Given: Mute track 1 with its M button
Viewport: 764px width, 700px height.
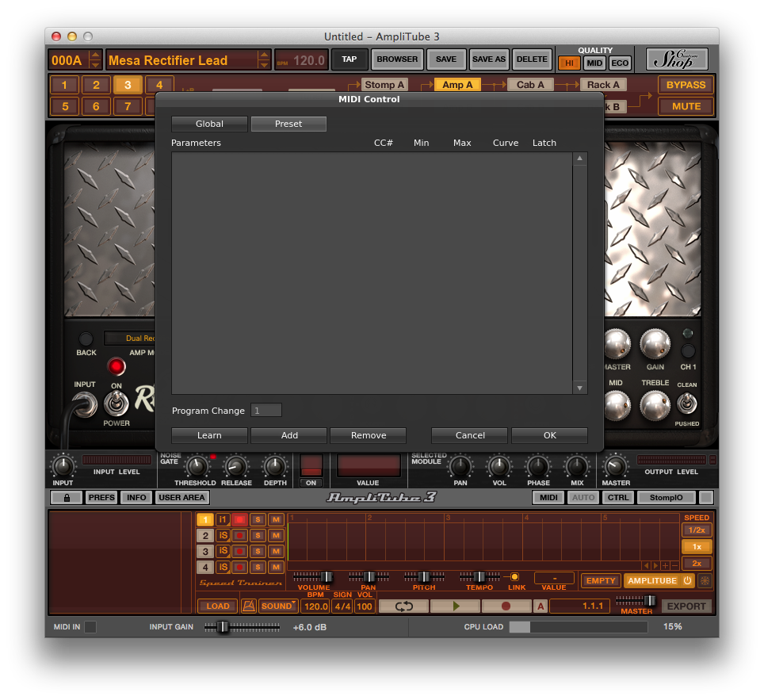Looking at the screenshot, I should pos(276,519).
